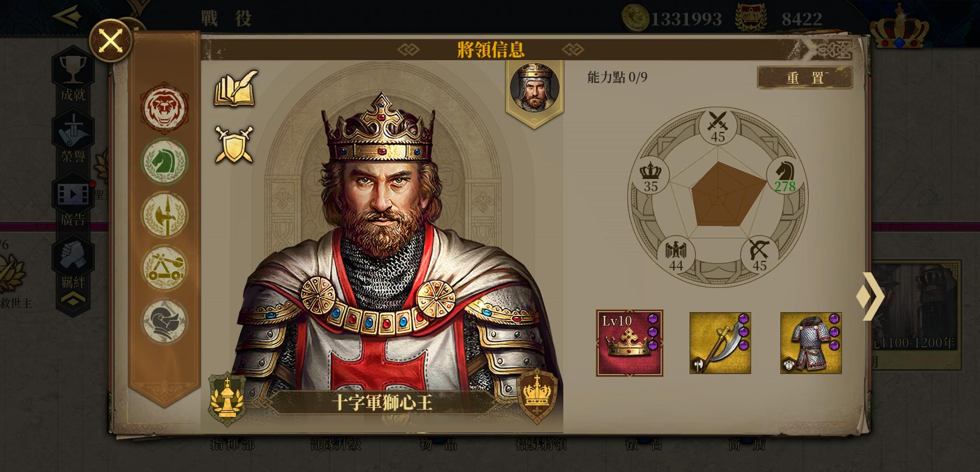Select the catapult siege laurel icon
This screenshot has height=472, width=980.
click(x=164, y=268)
